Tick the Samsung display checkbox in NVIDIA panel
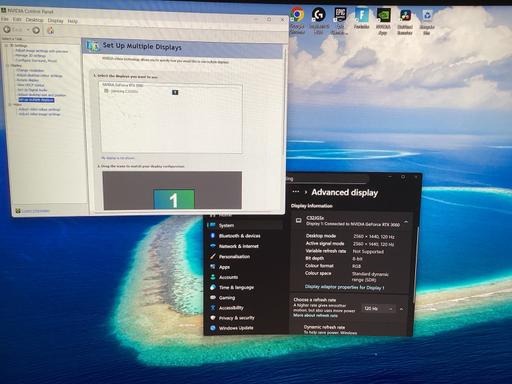 [x=106, y=91]
